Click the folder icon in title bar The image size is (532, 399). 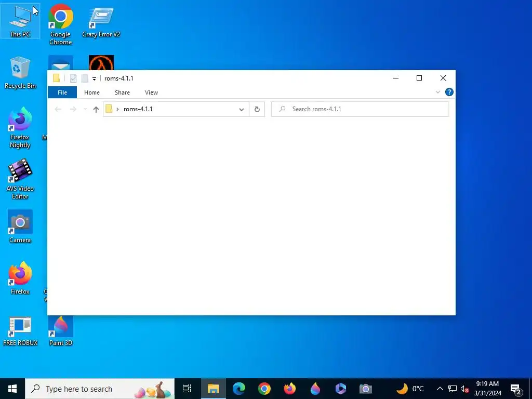(x=57, y=78)
